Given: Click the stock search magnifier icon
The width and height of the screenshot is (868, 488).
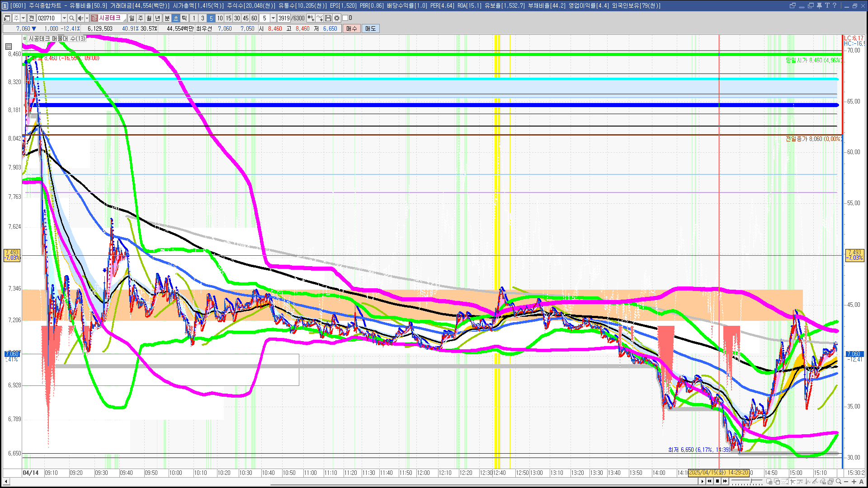Looking at the screenshot, I should tap(71, 18).
